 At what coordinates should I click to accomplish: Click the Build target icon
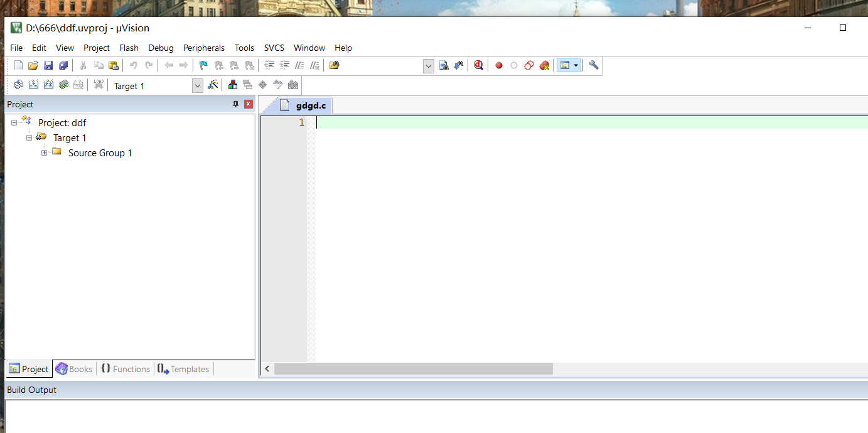tap(33, 85)
